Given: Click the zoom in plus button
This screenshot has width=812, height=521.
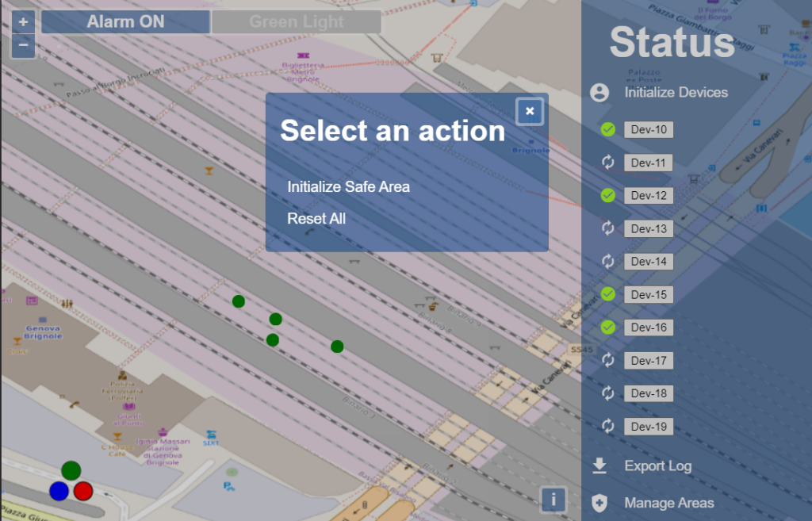Looking at the screenshot, I should [23, 21].
